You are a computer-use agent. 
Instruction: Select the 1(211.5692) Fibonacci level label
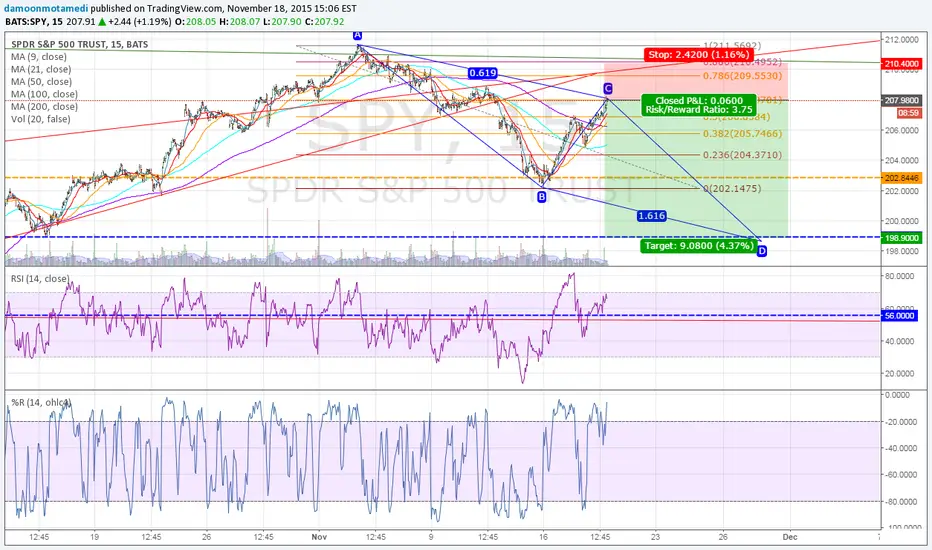732,46
